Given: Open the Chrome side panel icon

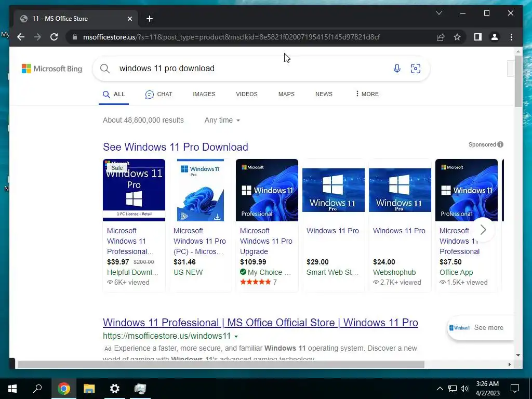Looking at the screenshot, I should pyautogui.click(x=478, y=37).
